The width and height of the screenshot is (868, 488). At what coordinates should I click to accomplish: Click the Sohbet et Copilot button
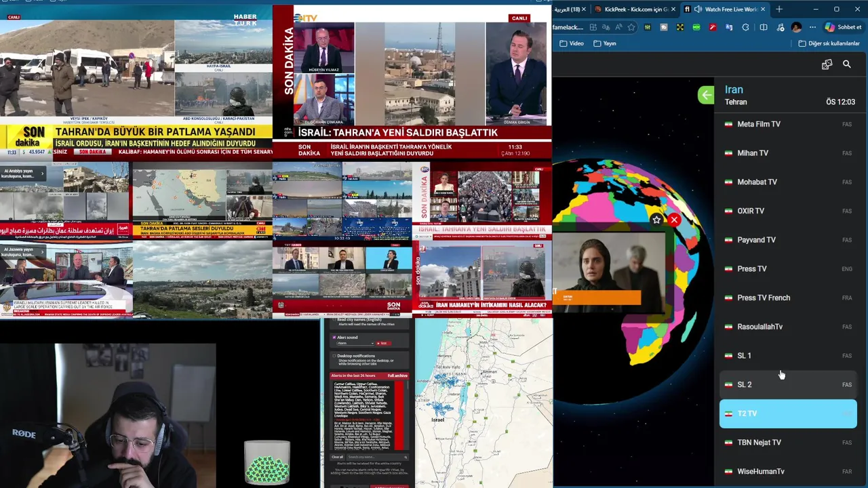(843, 27)
